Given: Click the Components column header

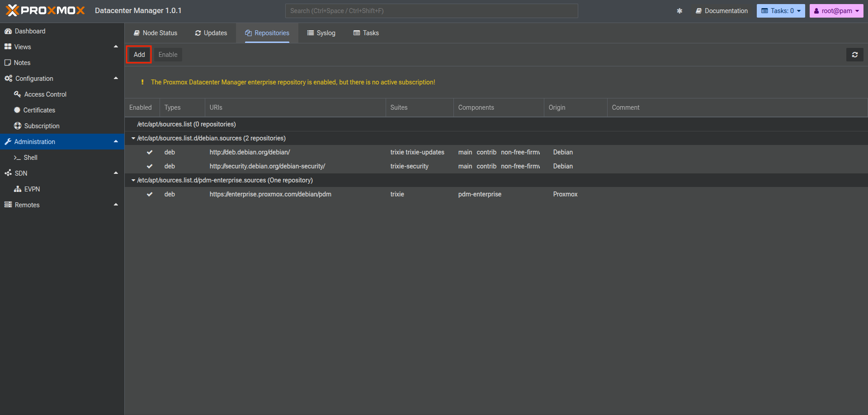Looking at the screenshot, I should (499, 107).
